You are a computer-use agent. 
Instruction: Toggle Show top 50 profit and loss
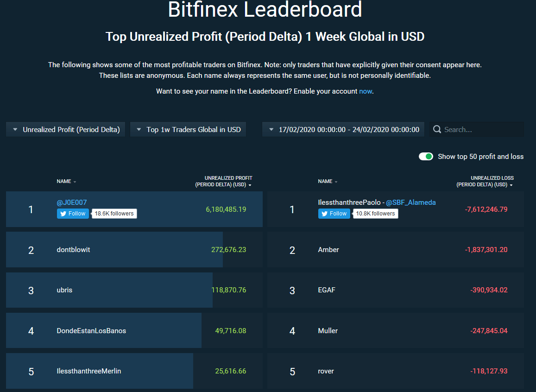click(426, 157)
